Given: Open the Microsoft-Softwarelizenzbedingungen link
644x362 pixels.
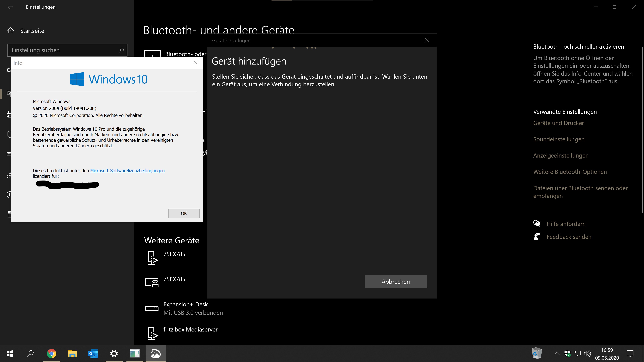Looking at the screenshot, I should pos(127,171).
